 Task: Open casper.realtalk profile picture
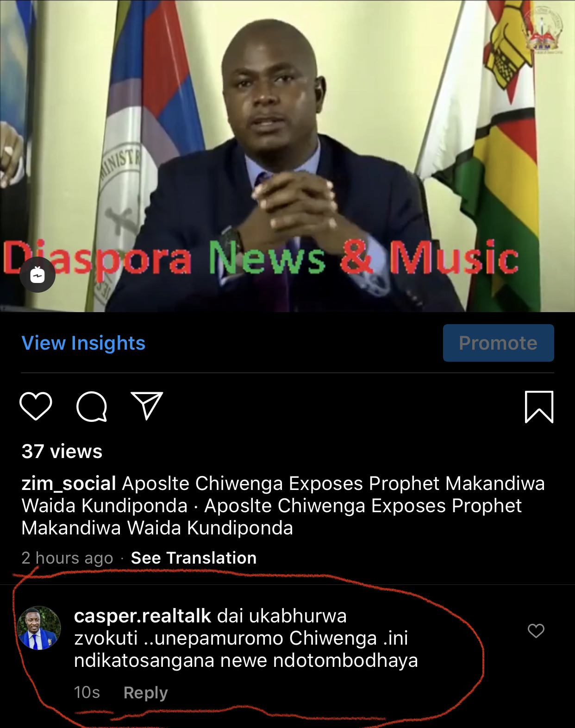tap(39, 628)
